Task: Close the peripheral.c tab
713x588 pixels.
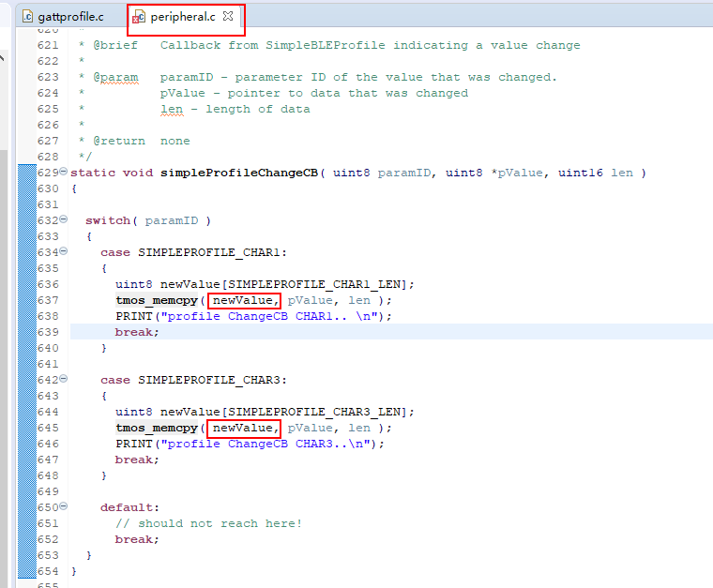Action: 228,17
